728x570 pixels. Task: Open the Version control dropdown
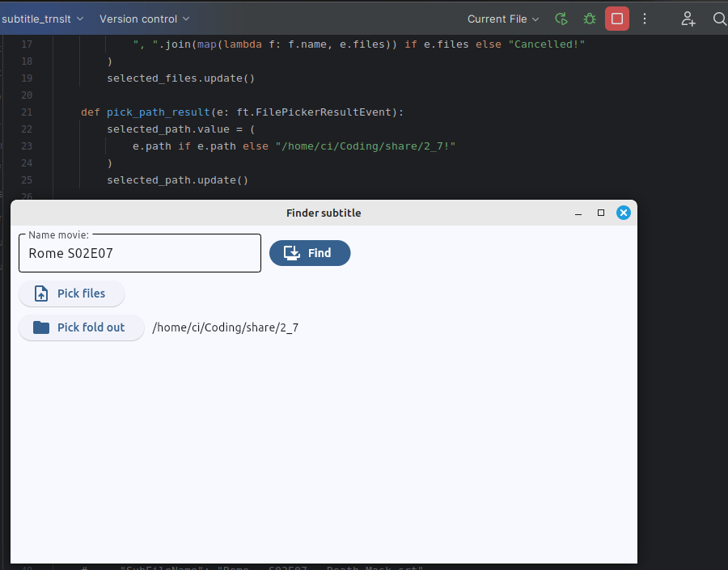pyautogui.click(x=145, y=19)
